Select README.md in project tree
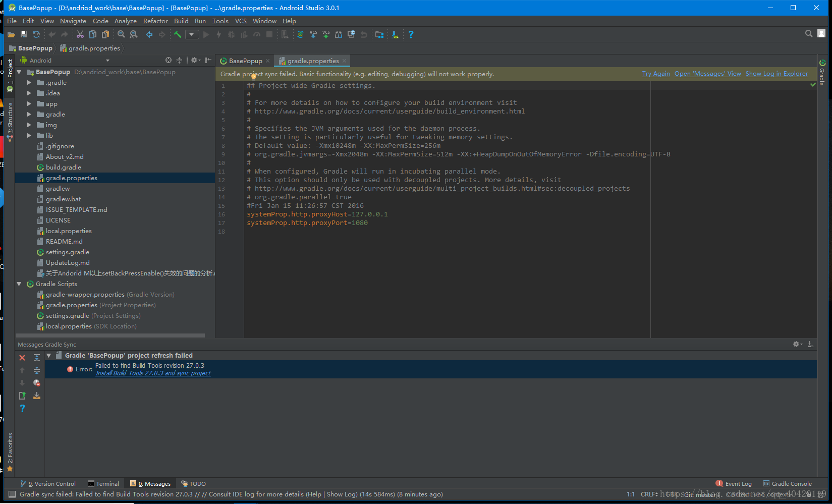This screenshot has width=832, height=504. click(x=64, y=242)
